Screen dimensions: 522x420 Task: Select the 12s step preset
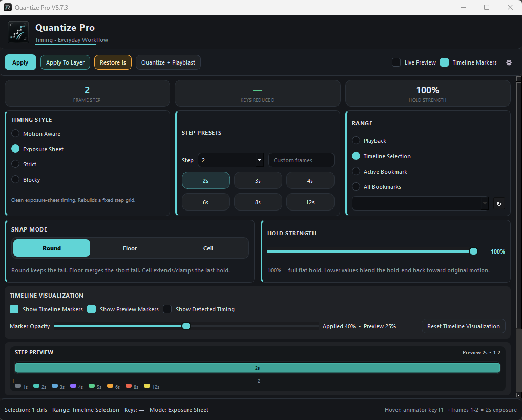(310, 202)
